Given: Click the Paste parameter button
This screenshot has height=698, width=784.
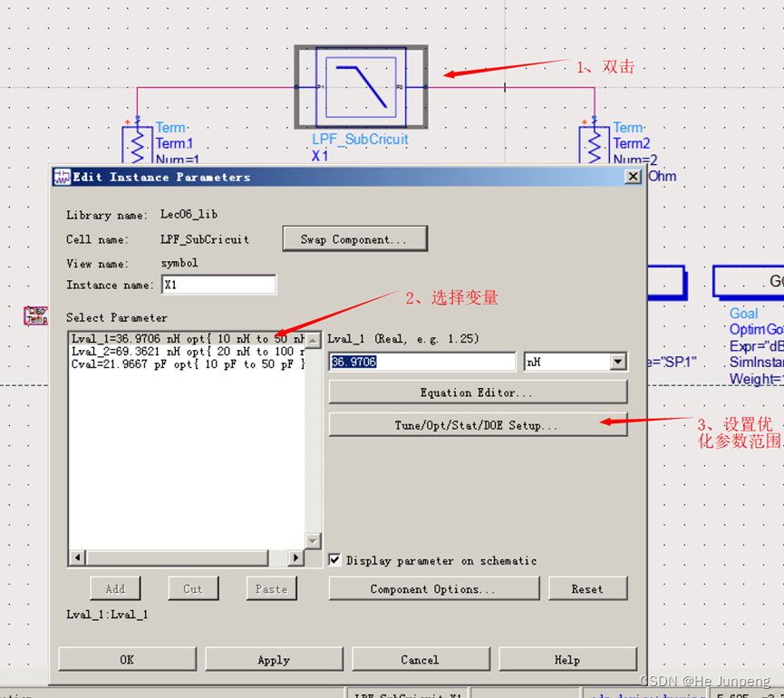Looking at the screenshot, I should [x=272, y=588].
